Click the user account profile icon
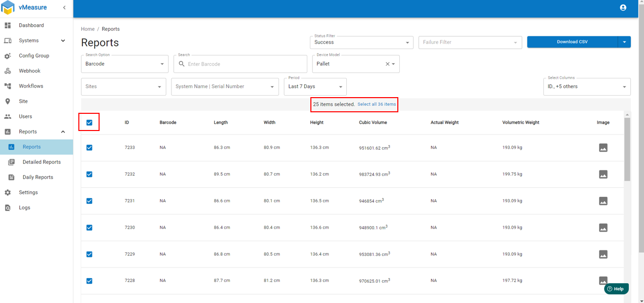644x303 pixels. (x=623, y=8)
